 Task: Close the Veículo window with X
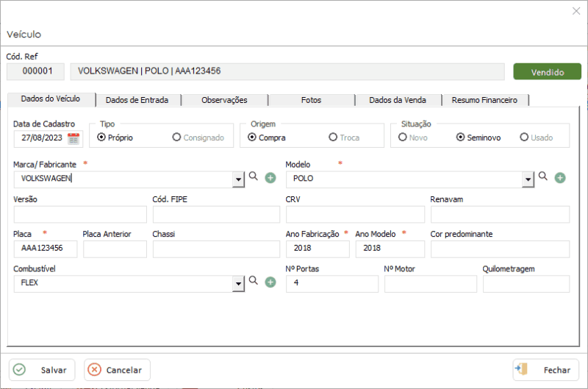(x=576, y=11)
